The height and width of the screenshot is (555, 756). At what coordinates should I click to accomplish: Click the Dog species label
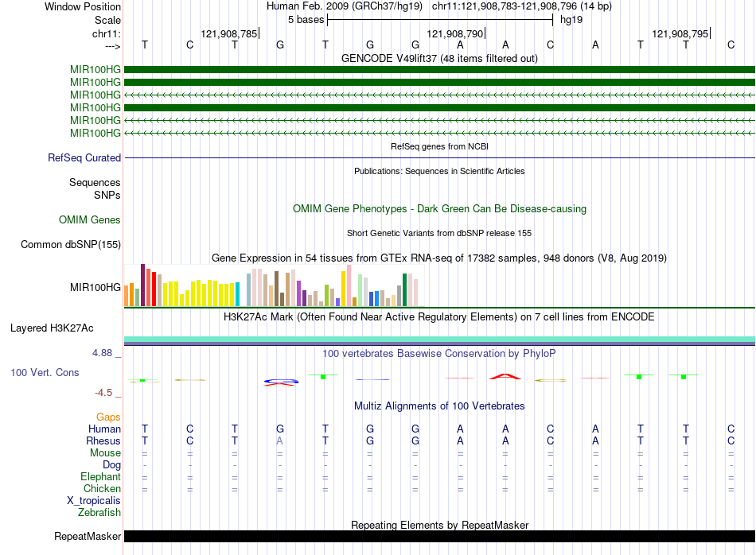(x=112, y=465)
